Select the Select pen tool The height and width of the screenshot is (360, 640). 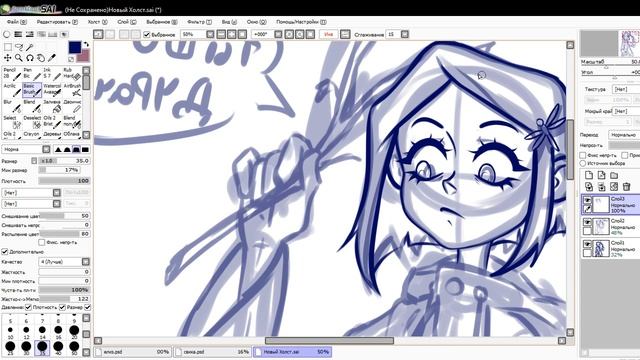(11, 122)
